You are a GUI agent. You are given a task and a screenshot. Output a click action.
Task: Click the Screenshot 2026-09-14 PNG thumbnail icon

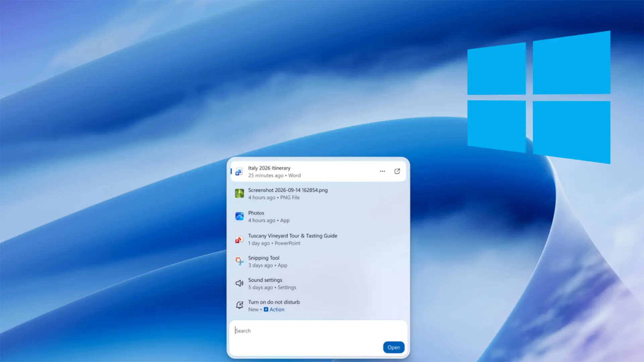click(x=239, y=193)
